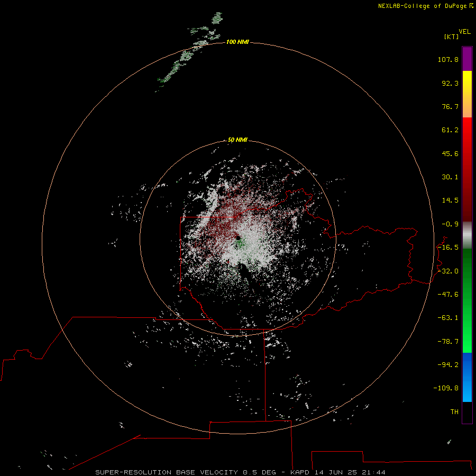476x476 pixels.
Task: Click the -78.7 legend value
Action: pyautogui.click(x=448, y=342)
